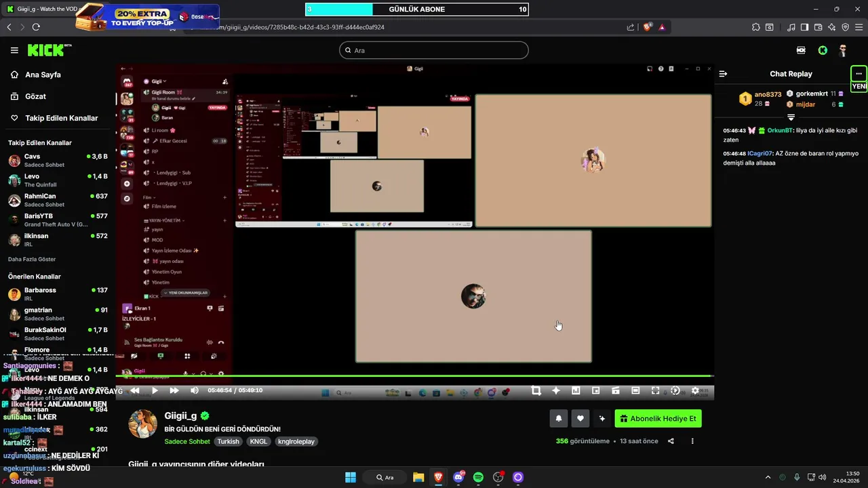Click the Sadece Sohbet category link
Viewport: 868px width, 488px height.
click(187, 441)
